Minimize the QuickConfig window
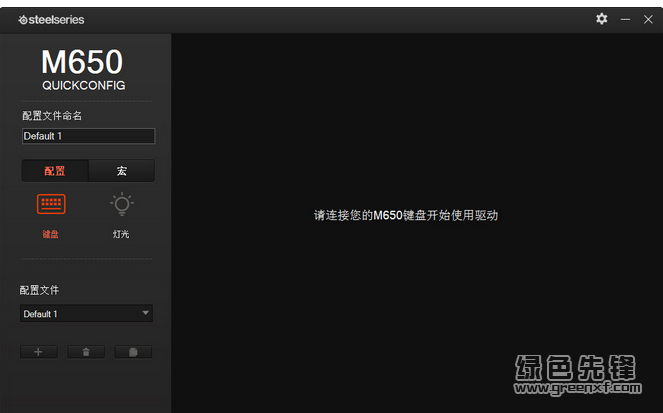 [625, 19]
